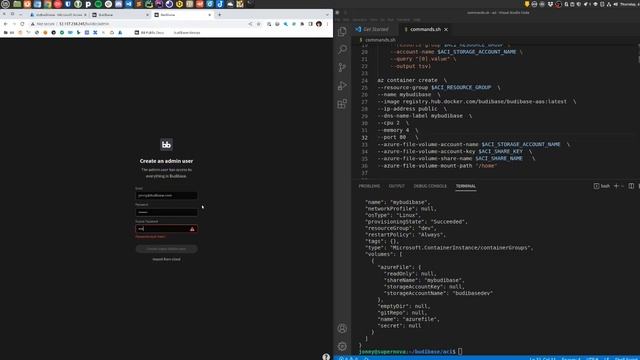Screen dimensions: 640x360
Task: Open the Chrome extensions puzzle icon
Action: point(302,24)
